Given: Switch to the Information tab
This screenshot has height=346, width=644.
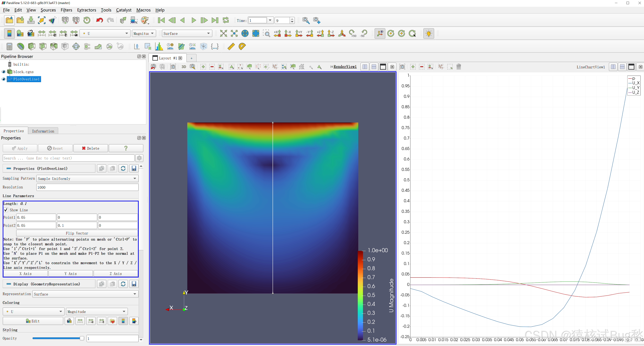Looking at the screenshot, I should coord(43,131).
